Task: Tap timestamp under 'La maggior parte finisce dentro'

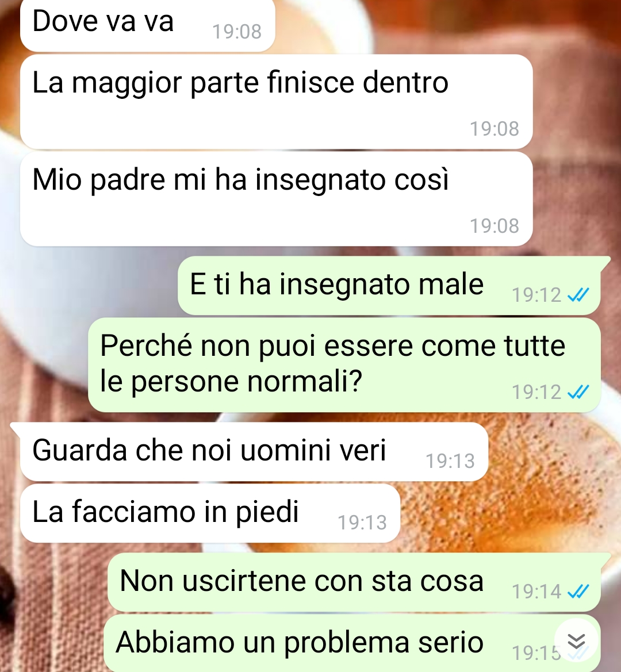Action: point(494,129)
